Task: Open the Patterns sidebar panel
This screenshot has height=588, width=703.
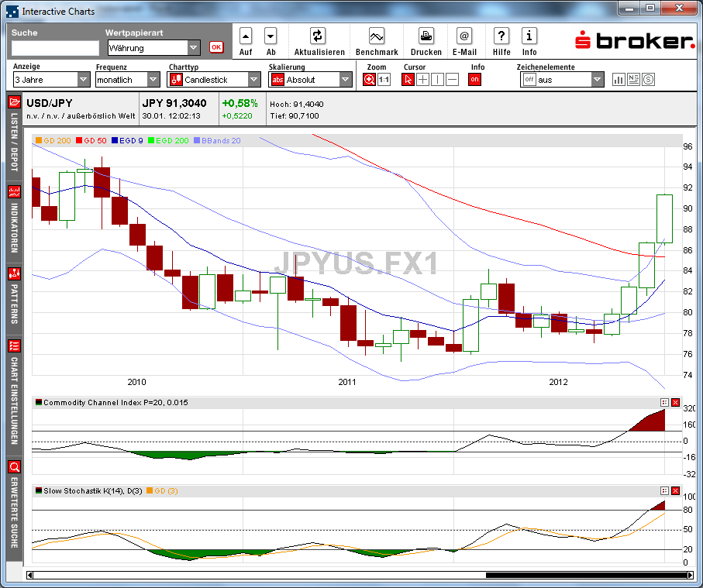Action: (x=15, y=297)
